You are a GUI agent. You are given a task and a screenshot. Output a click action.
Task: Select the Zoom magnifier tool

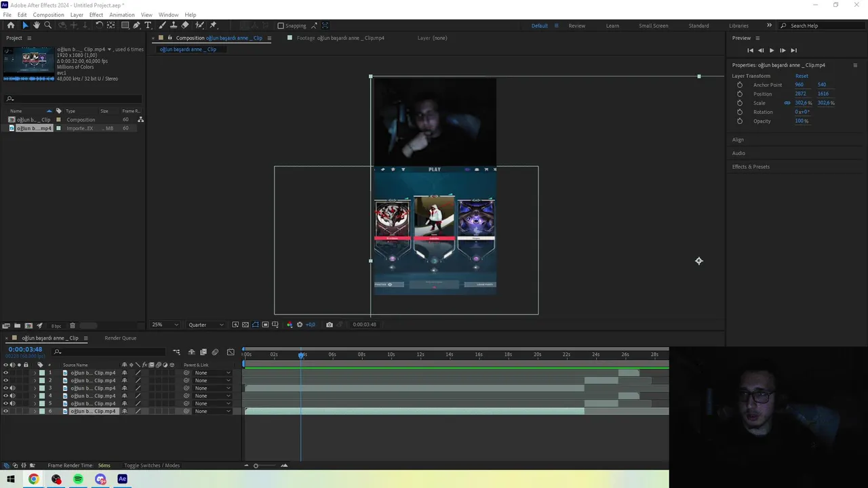pyautogui.click(x=47, y=25)
